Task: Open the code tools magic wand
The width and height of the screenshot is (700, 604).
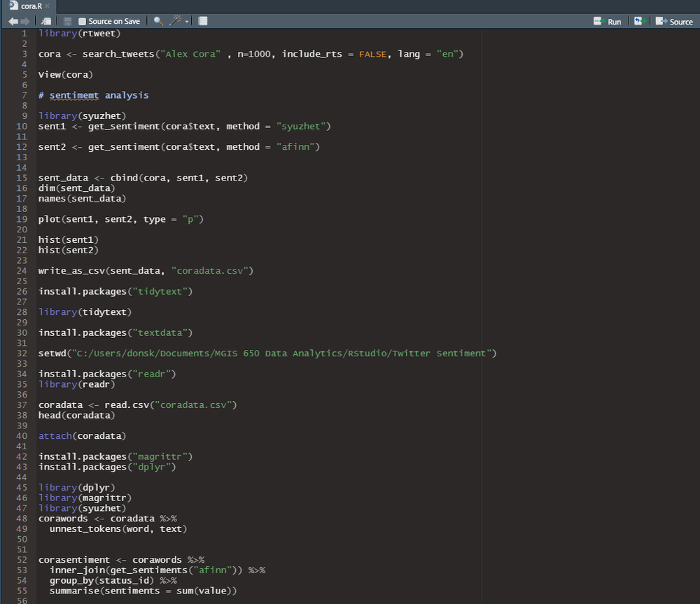Action: [176, 20]
